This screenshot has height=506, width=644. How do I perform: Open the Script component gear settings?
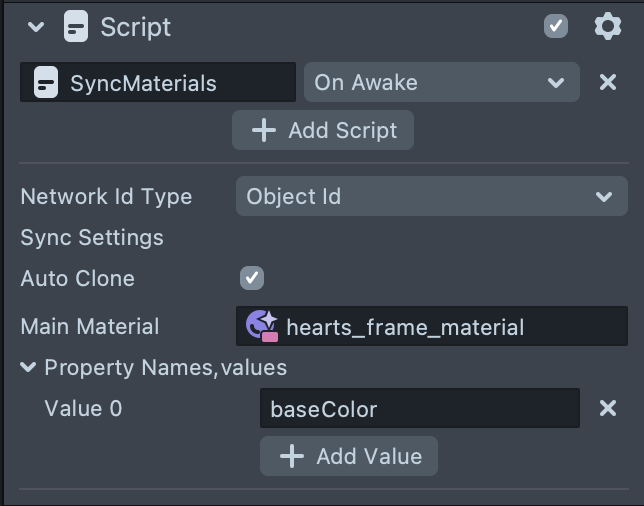(607, 26)
